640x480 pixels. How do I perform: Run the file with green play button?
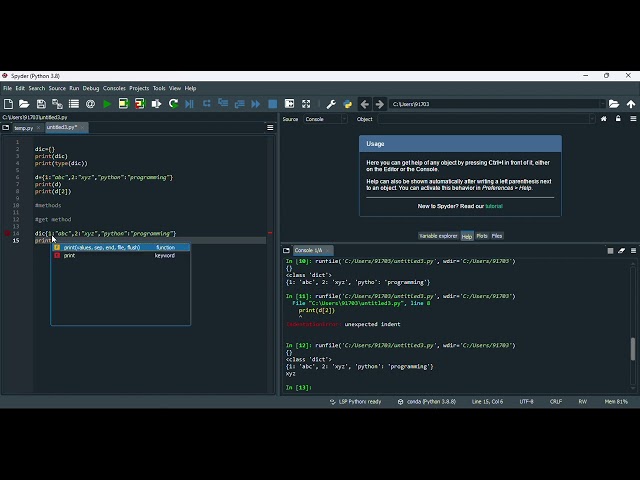(x=107, y=104)
